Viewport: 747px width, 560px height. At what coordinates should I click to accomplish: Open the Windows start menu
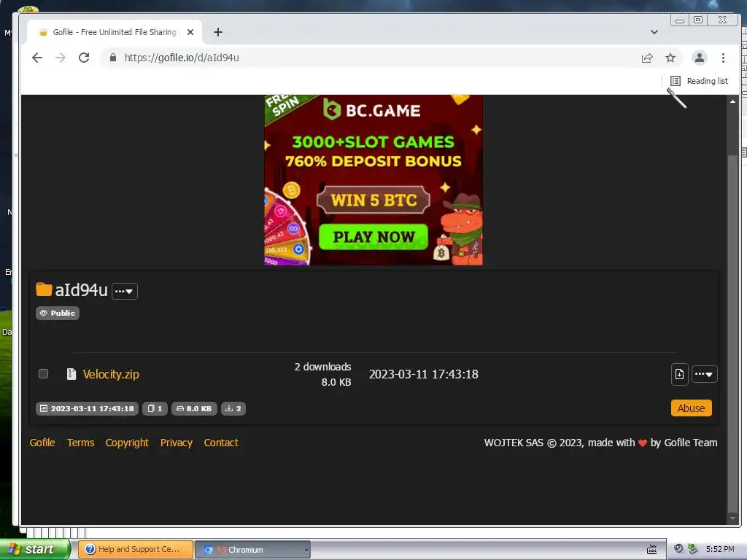pyautogui.click(x=35, y=549)
